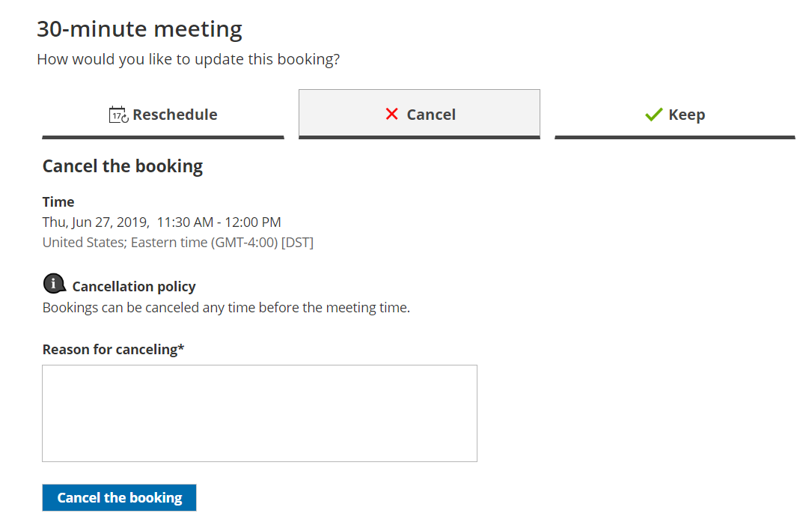Image resolution: width=812 pixels, height=525 pixels.
Task: Click the 'Bookings can be canceled' policy text
Action: click(226, 307)
